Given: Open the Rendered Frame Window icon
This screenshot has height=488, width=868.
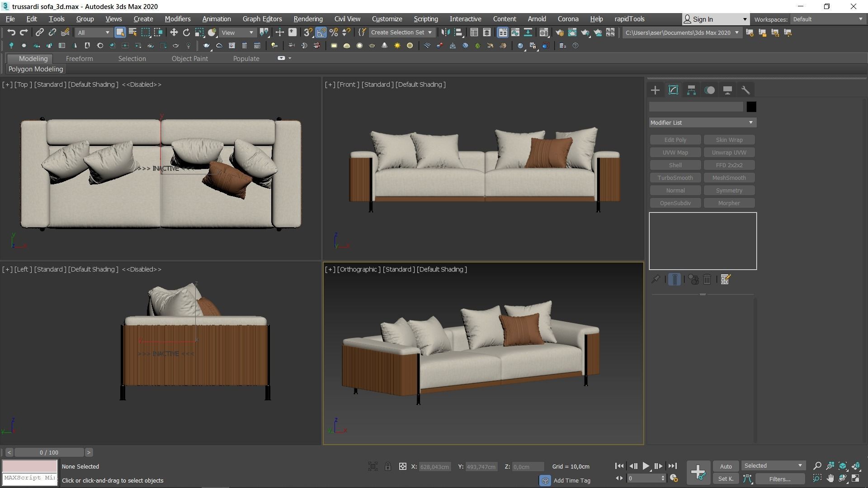Looking at the screenshot, I should pyautogui.click(x=572, y=32).
